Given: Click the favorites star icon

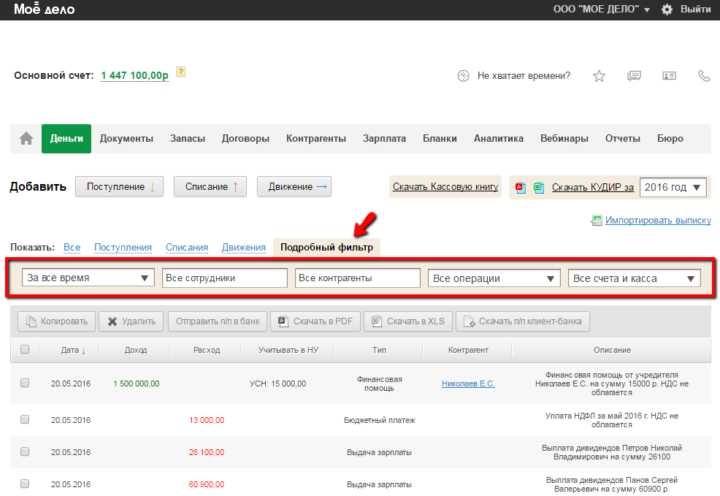Looking at the screenshot, I should (x=599, y=76).
